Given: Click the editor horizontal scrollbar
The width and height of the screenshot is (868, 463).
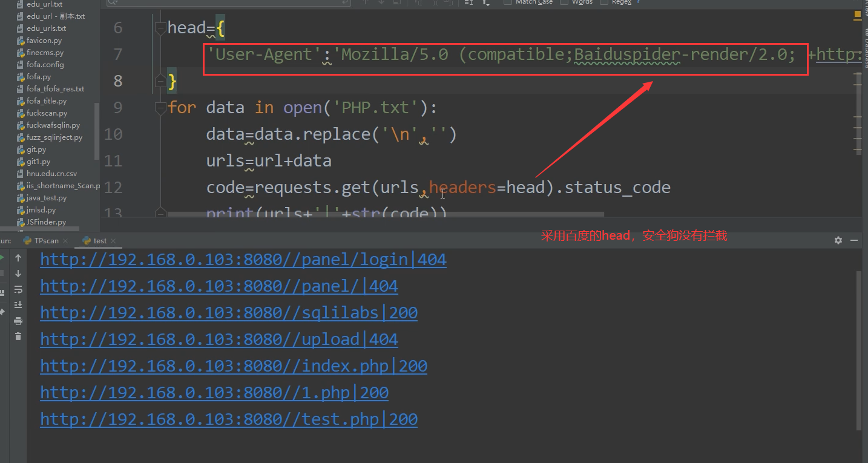Looking at the screenshot, I should pyautogui.click(x=386, y=214).
